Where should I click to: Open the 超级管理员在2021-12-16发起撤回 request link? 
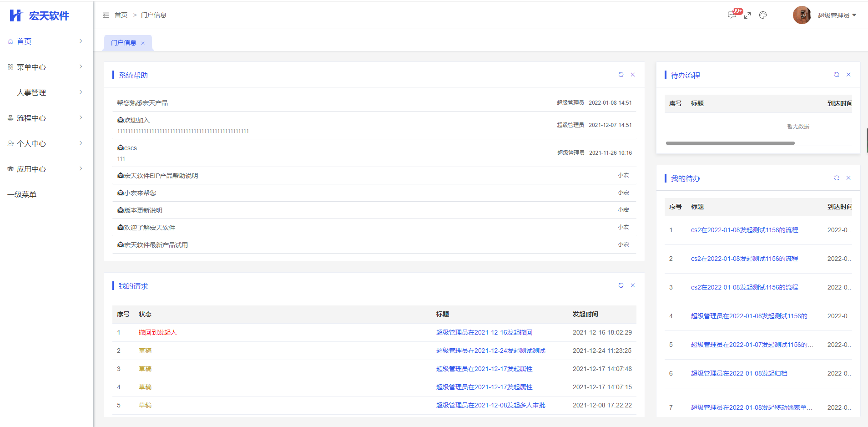point(484,332)
